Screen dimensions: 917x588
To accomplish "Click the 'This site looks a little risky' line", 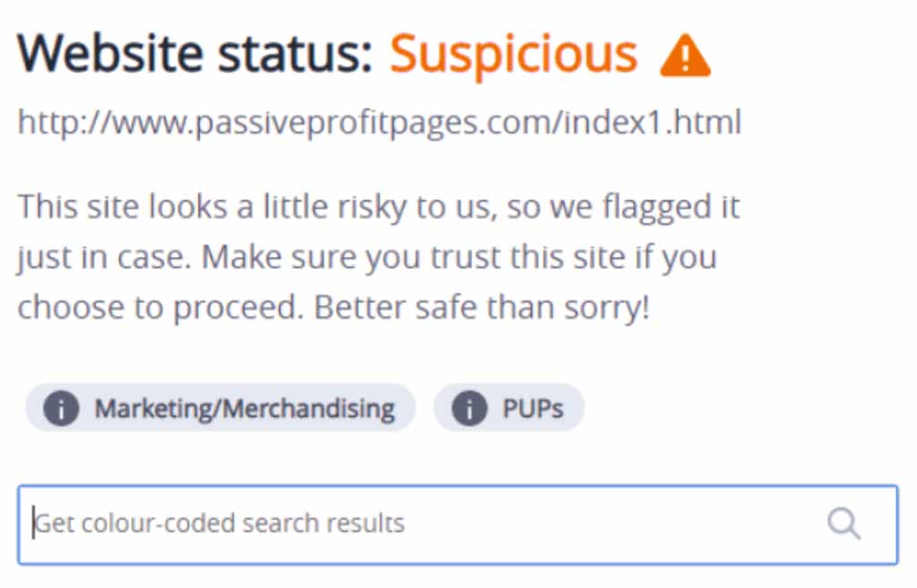I will (379, 207).
